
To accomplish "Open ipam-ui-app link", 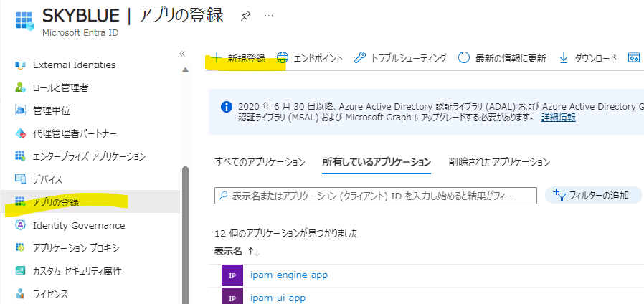I will [278, 298].
